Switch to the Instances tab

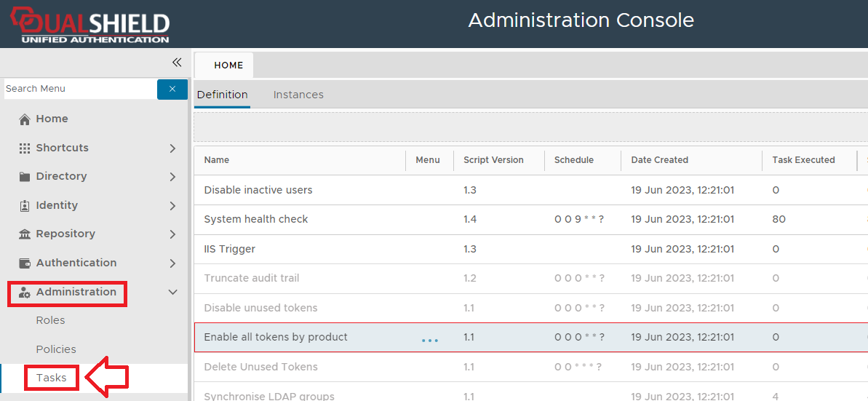click(298, 95)
